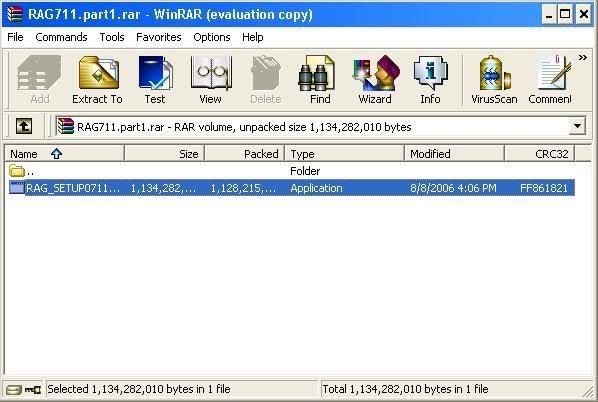Sort by the Size column
The image size is (598, 402).
[x=164, y=154]
